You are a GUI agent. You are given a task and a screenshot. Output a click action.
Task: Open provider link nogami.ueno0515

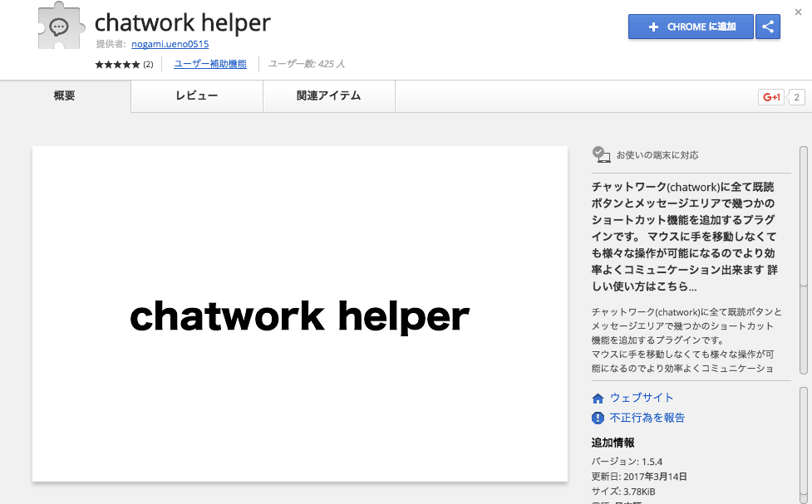point(170,44)
